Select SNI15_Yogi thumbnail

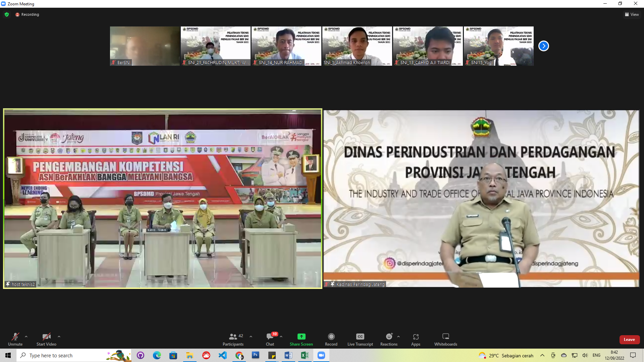(x=499, y=46)
